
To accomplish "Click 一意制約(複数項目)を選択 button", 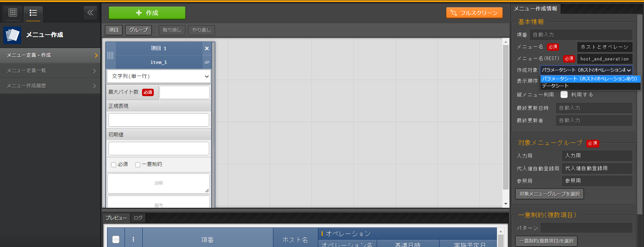I will pyautogui.click(x=546, y=241).
